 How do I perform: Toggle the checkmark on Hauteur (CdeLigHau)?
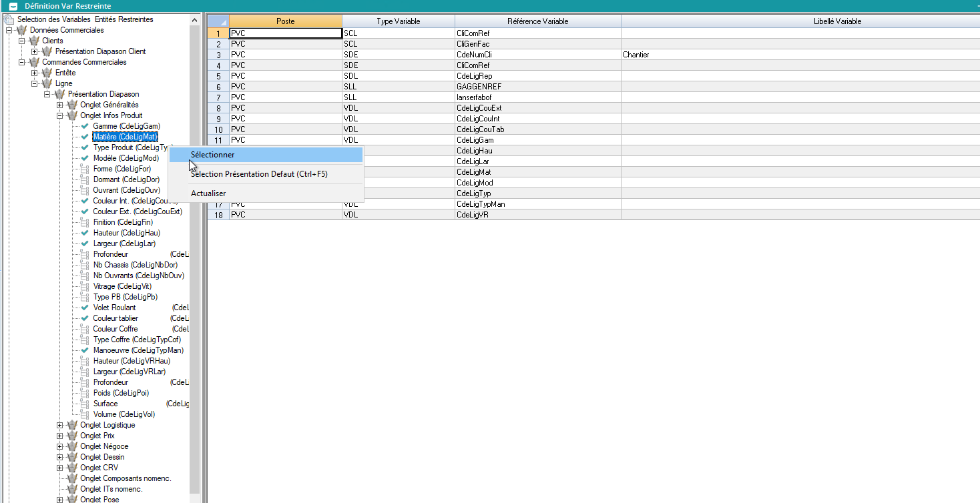85,233
